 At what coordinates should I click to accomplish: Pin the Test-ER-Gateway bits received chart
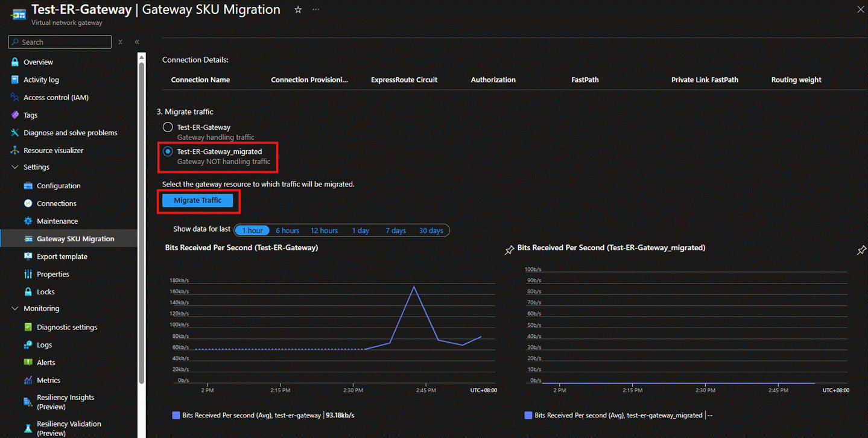click(509, 250)
